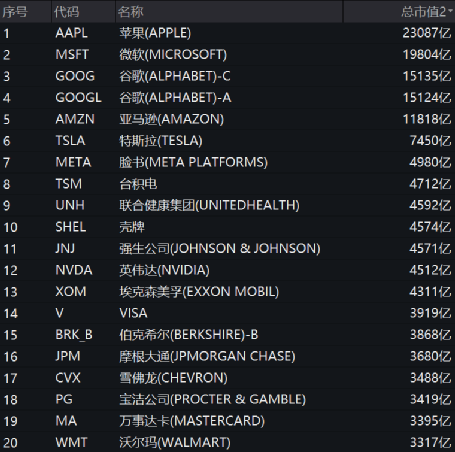The height and width of the screenshot is (452, 455).
Task: Sort by 总市值2 column dropdown arrow
Action: coord(450,11)
